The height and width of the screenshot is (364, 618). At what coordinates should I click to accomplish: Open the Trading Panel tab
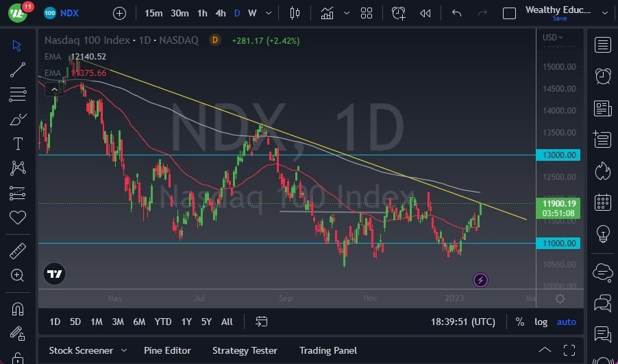pos(328,350)
